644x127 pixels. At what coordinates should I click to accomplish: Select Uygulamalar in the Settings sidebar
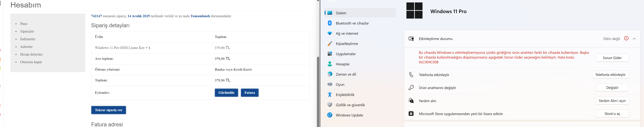360,54
